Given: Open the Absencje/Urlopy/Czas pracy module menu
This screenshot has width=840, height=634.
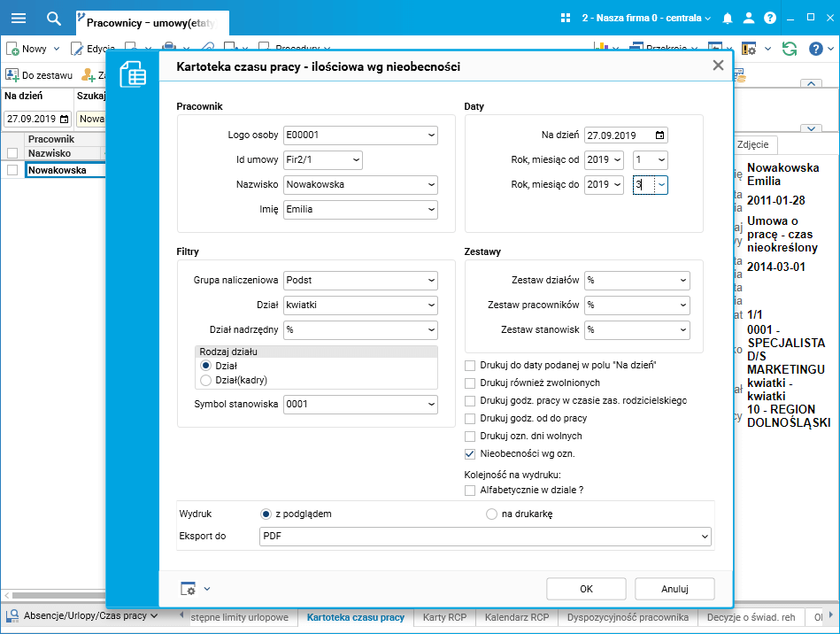Looking at the screenshot, I should click(89, 615).
